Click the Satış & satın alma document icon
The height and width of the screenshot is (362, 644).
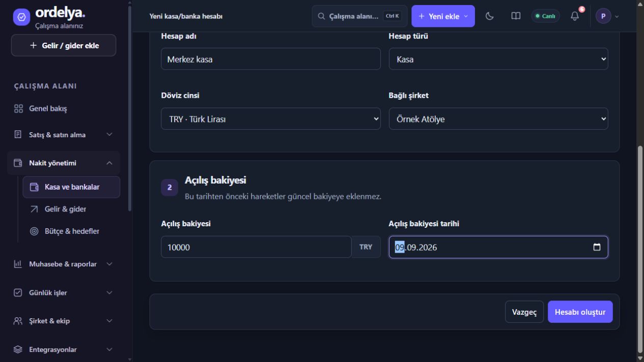(18, 135)
